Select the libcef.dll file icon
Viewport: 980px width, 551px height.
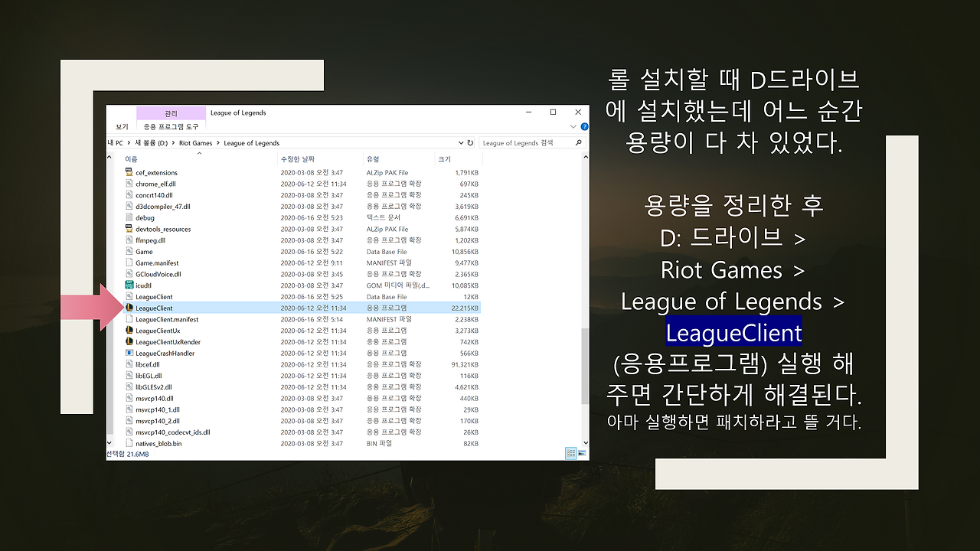pyautogui.click(x=129, y=364)
